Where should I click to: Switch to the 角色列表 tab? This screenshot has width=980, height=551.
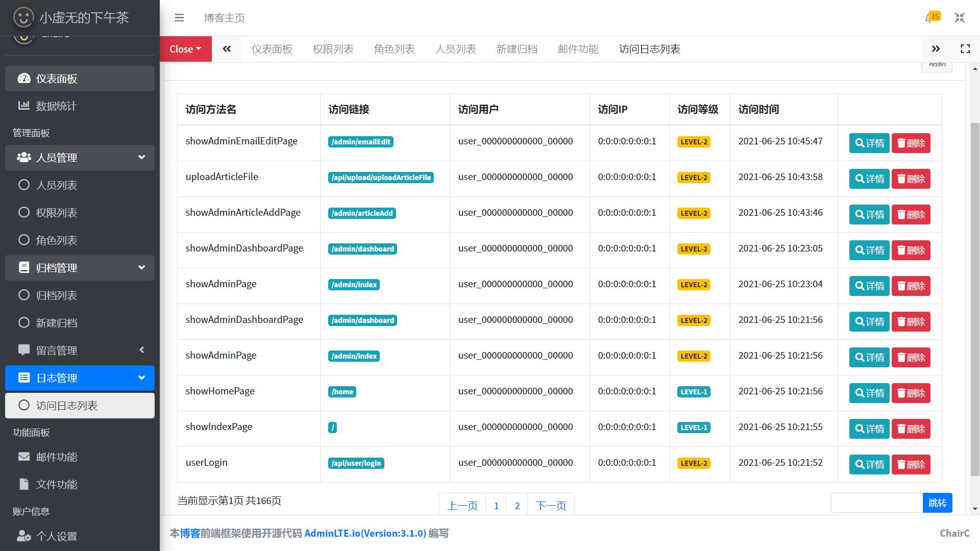(x=394, y=49)
